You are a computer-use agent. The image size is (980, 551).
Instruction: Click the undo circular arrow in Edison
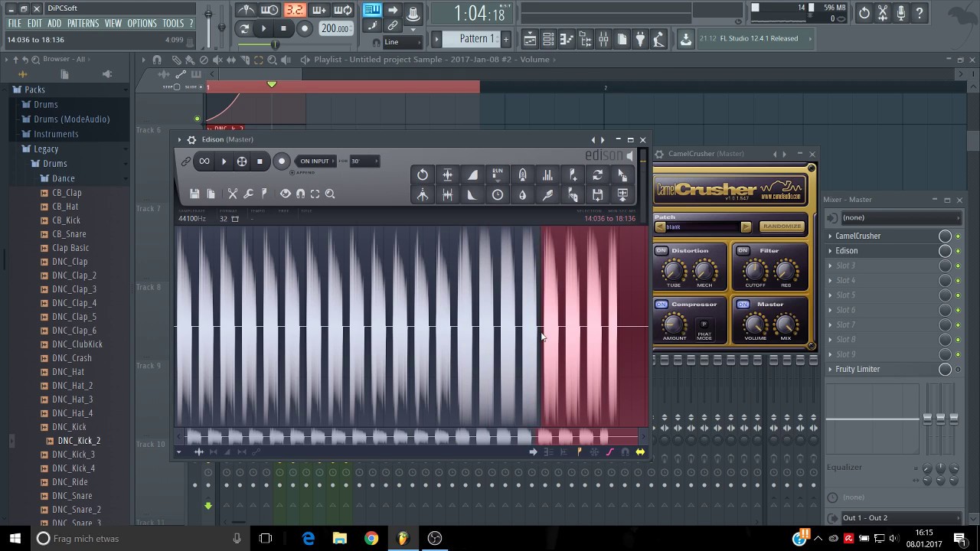pyautogui.click(x=423, y=175)
